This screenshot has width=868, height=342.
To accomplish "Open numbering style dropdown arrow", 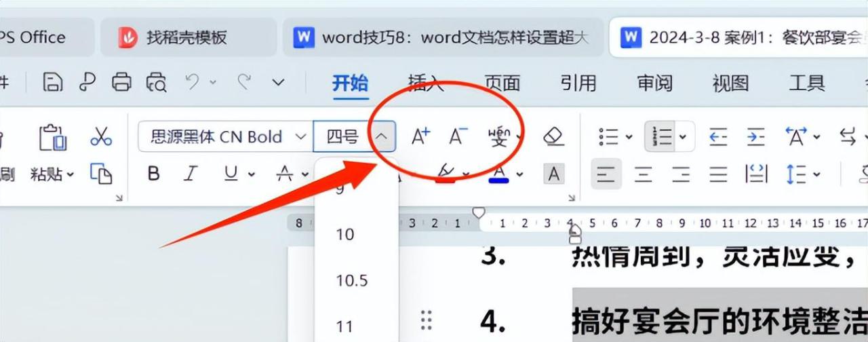I will [683, 137].
